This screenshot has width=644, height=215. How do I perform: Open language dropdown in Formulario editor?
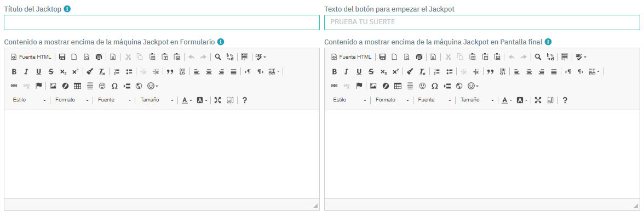click(274, 71)
